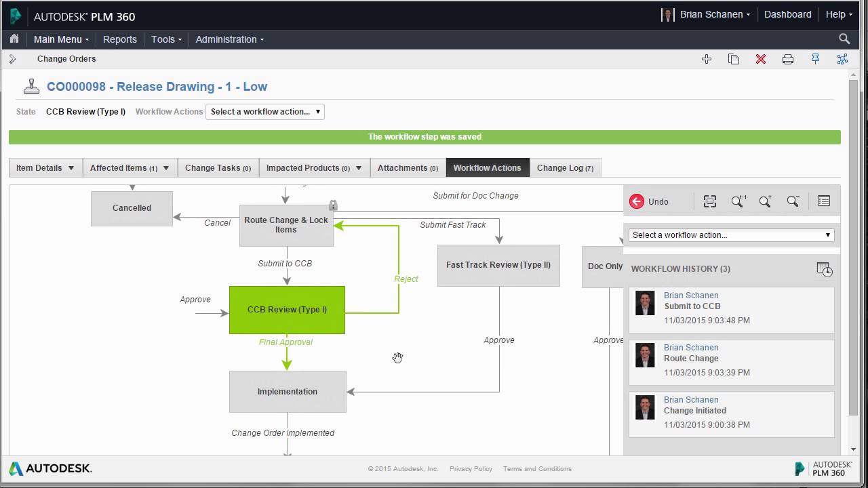Switch to the Attachments tab

[408, 168]
